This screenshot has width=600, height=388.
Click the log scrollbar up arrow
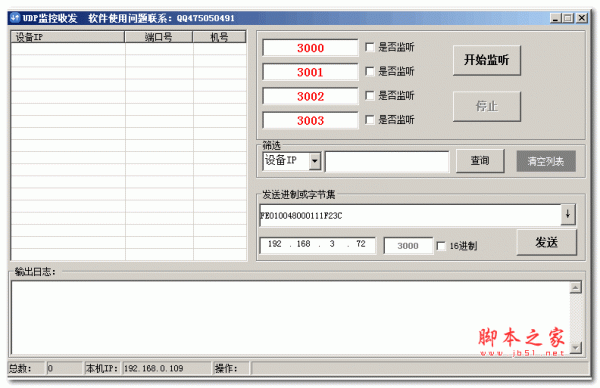tap(576, 287)
